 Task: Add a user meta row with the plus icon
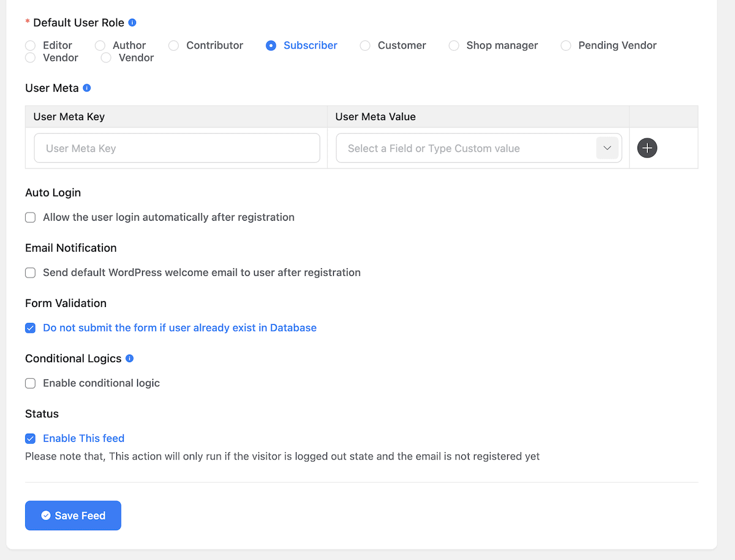click(647, 148)
